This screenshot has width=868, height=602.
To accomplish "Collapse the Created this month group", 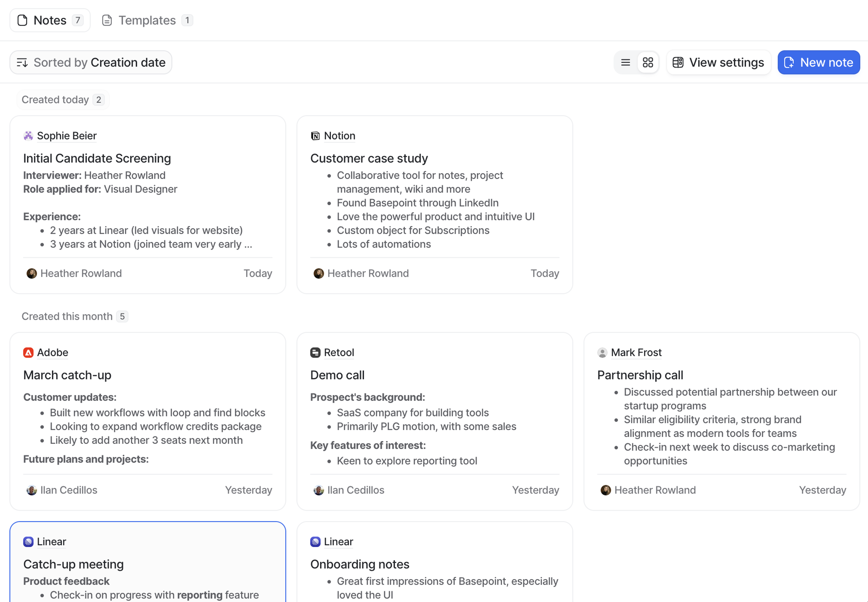I will click(75, 316).
